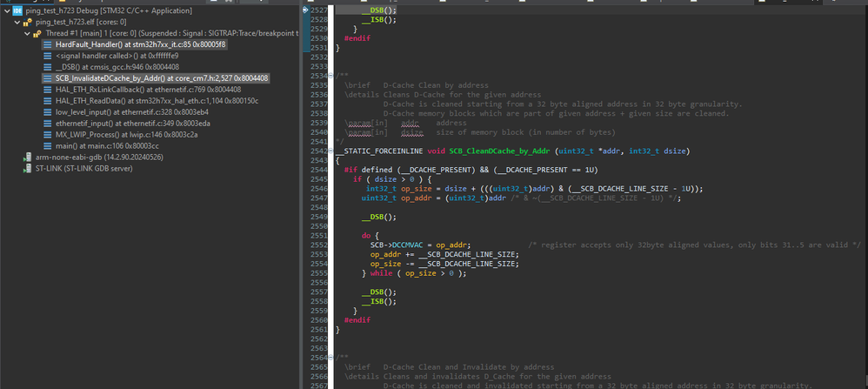868x389 pixels.
Task: Click the HAL_ETH_RxLinkCallback() frame icon
Action: pos(47,89)
